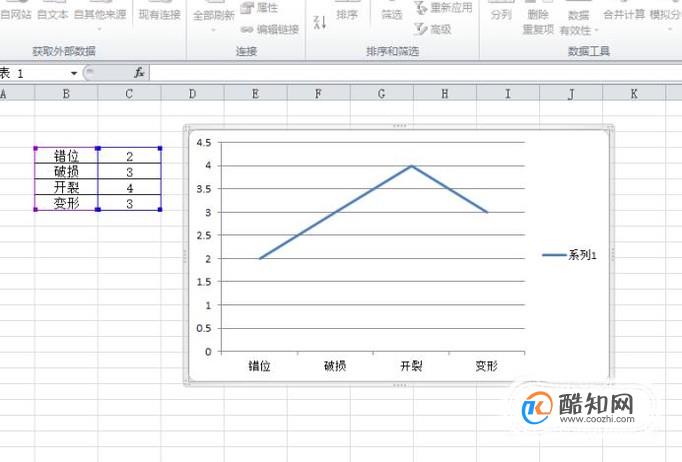Select column G header
Screen dimensions: 682x462
point(381,94)
